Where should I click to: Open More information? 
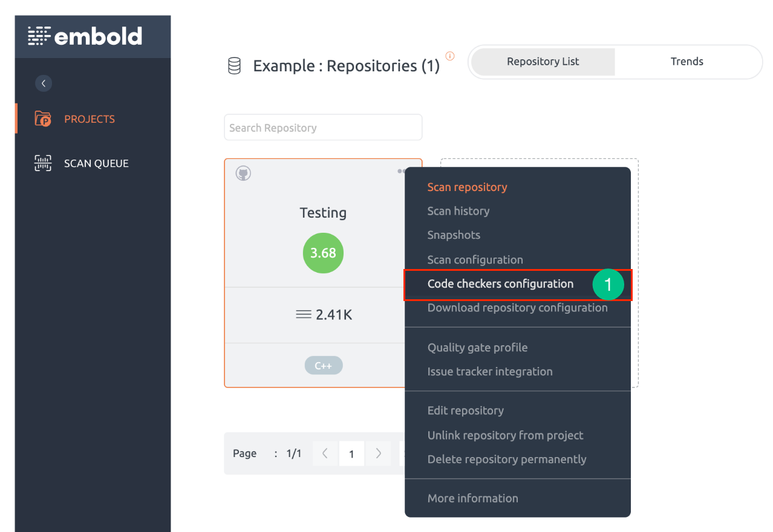point(473,499)
